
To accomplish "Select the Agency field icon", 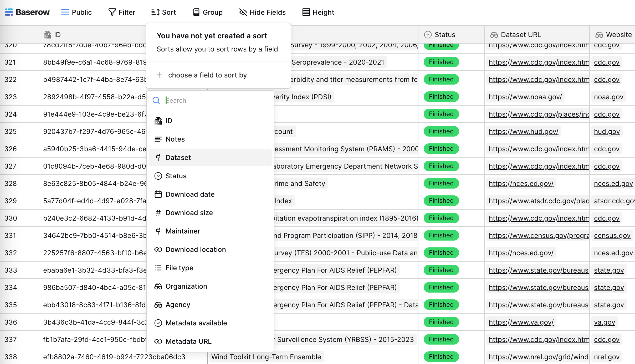I will pyautogui.click(x=158, y=304).
